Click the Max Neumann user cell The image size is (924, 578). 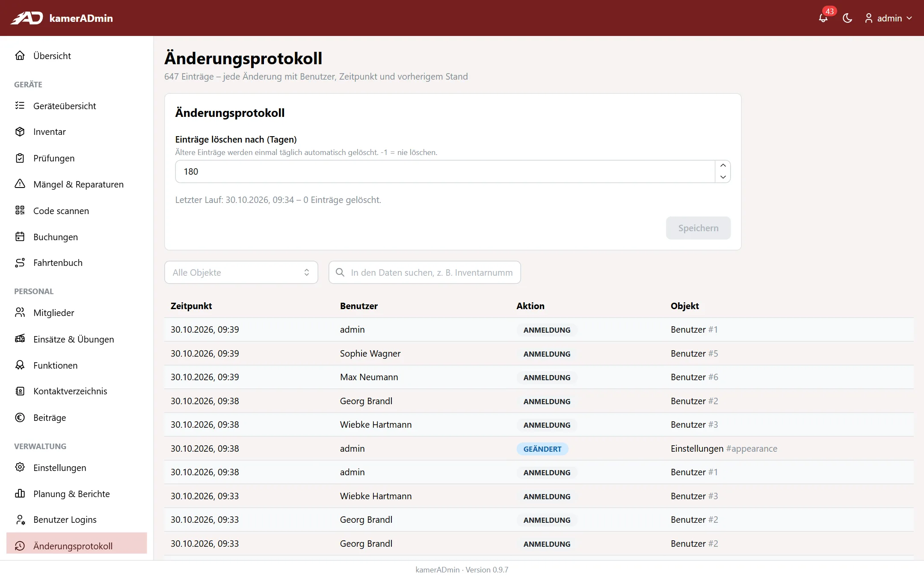pos(369,377)
